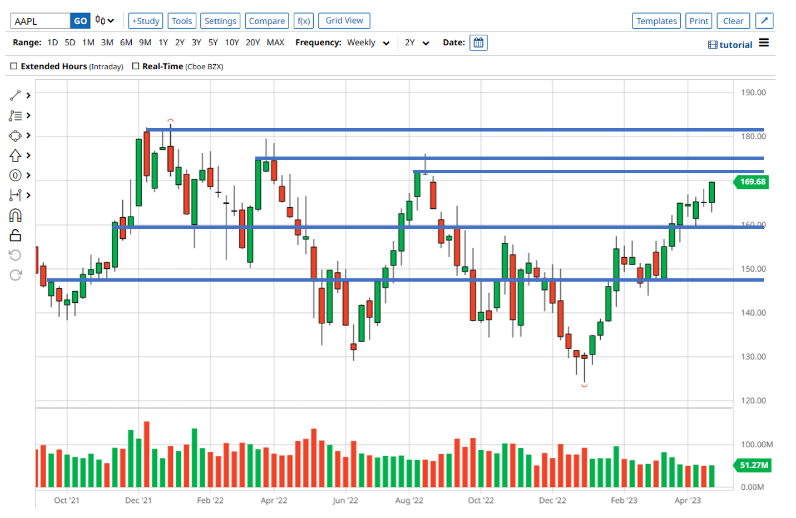Open the Fibonacci retracement tool
The height and width of the screenshot is (518, 796).
point(15,116)
